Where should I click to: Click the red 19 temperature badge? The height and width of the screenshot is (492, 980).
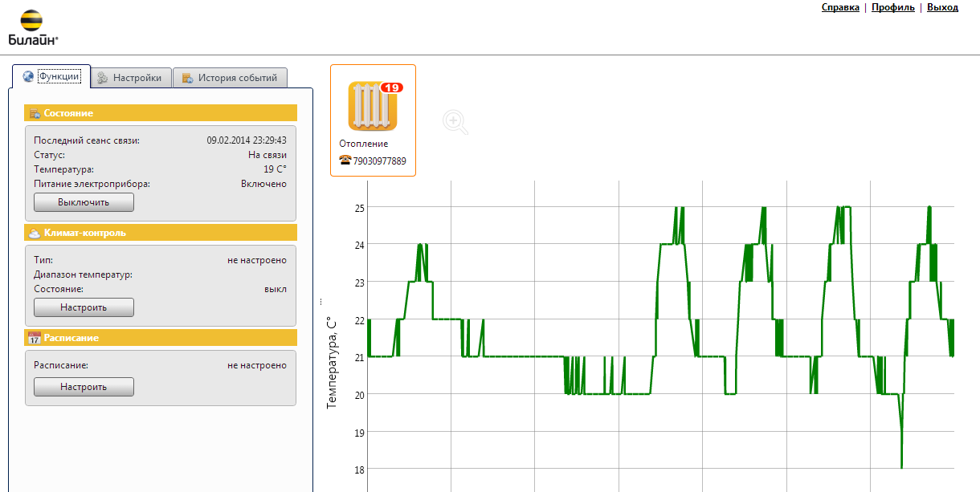coord(392,87)
